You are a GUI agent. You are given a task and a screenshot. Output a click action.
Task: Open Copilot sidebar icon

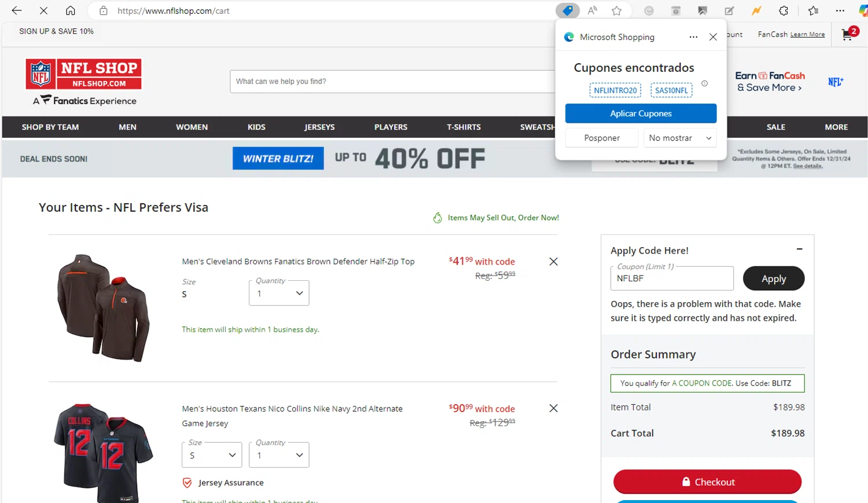(863, 10)
